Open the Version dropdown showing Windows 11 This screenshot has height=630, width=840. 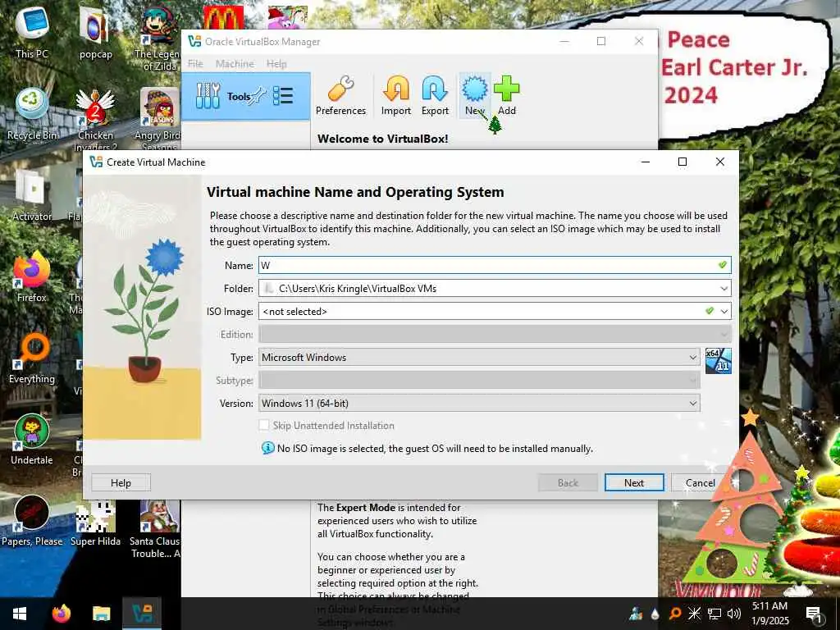pos(479,404)
